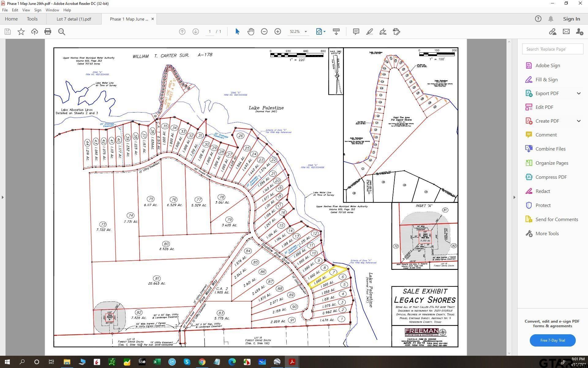
Task: Open the Tools tab
Action: click(32, 19)
